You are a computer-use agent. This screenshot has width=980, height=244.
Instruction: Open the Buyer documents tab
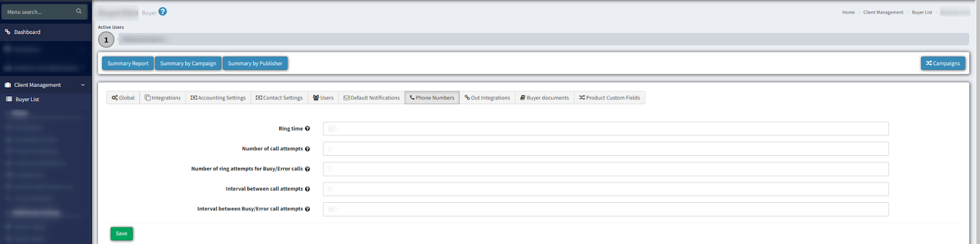545,97
